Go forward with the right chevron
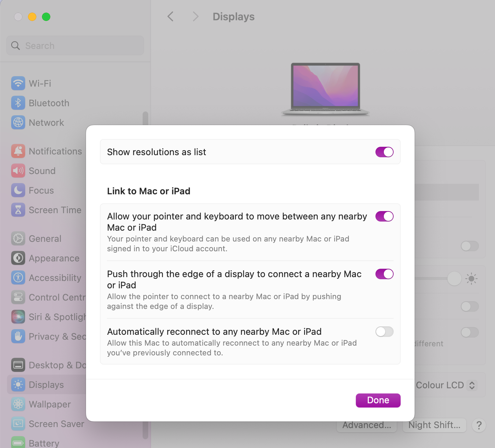The image size is (495, 448). tap(195, 16)
